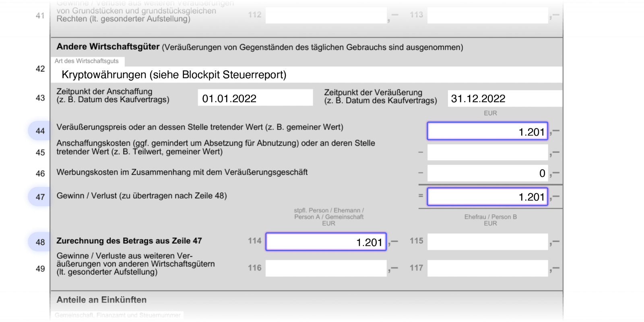
Task: Click the Veräußerungspreis field on line 44
Action: (487, 131)
